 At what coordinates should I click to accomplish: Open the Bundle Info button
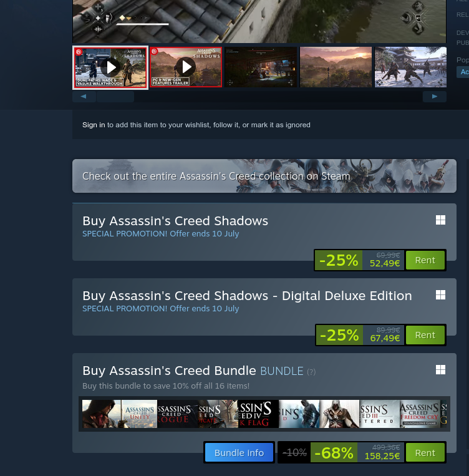tap(239, 453)
